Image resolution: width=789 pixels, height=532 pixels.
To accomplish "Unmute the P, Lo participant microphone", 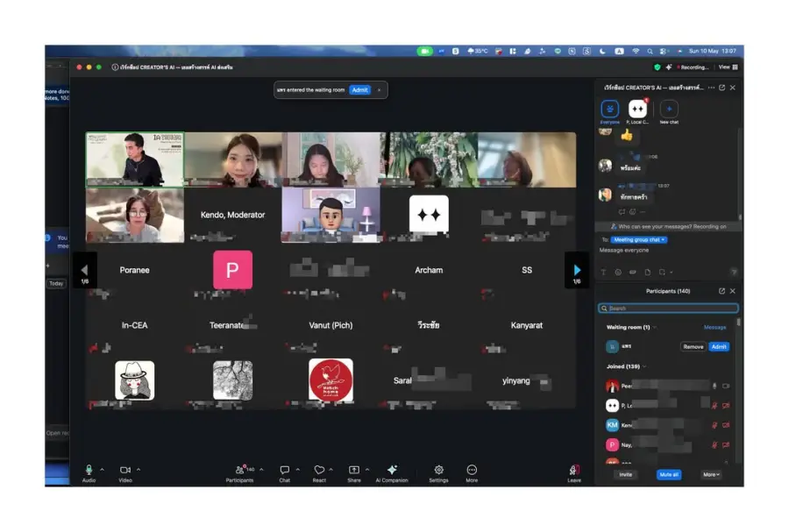I will [x=714, y=405].
